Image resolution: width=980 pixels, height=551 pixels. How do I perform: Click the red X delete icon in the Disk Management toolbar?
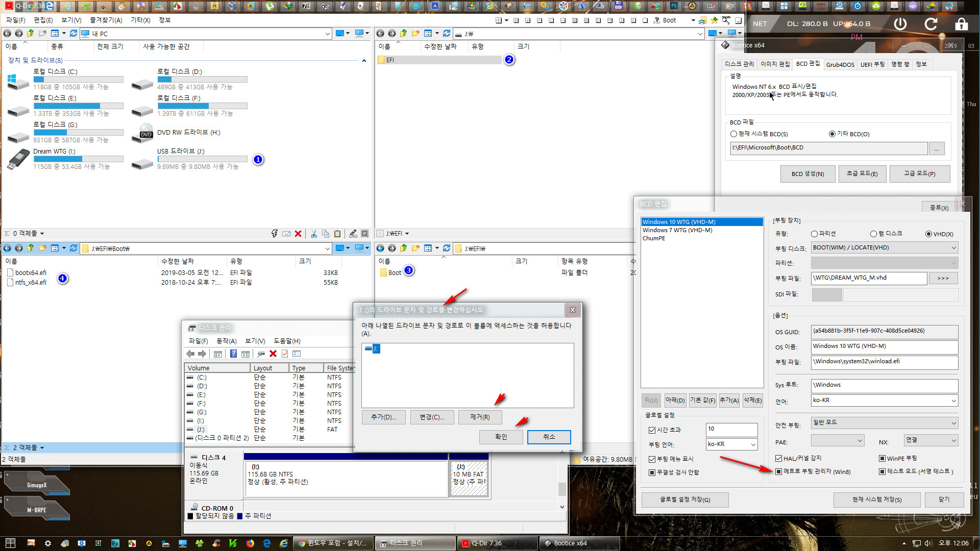(x=273, y=354)
